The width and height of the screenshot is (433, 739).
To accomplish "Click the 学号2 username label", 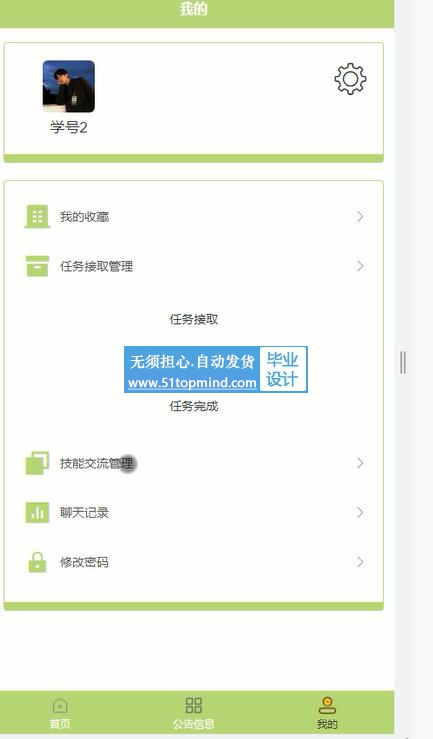I will 69,127.
